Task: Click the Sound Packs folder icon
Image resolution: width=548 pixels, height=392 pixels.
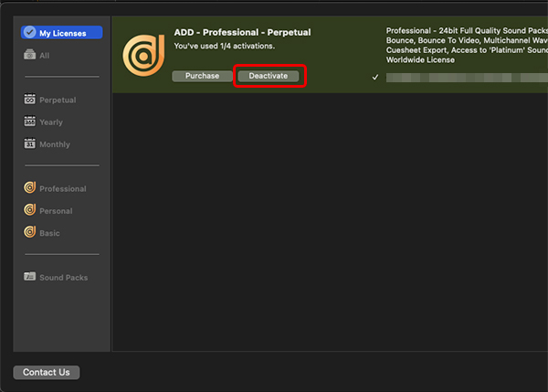Action: point(30,276)
